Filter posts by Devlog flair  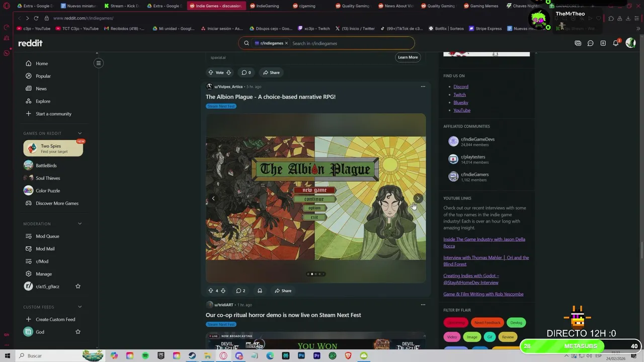tap(516, 322)
